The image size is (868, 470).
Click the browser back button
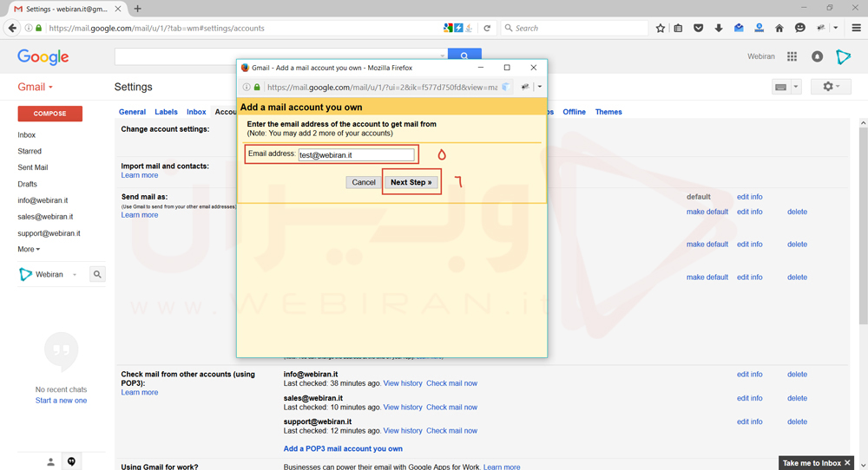(x=13, y=29)
